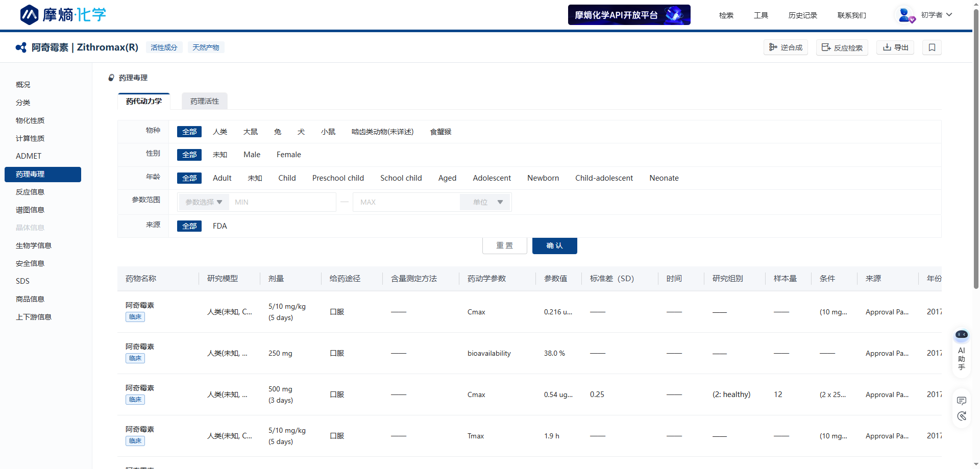Open the 联系我们 menu item

[852, 15]
